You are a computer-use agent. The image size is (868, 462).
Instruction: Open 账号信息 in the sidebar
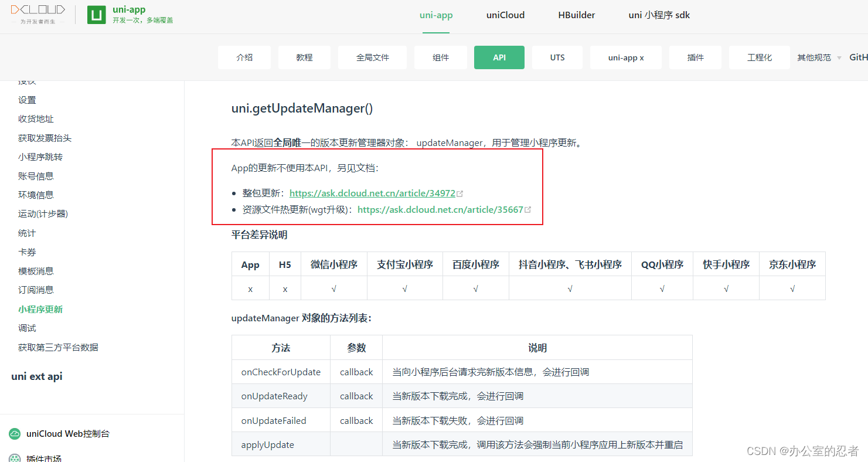click(x=36, y=176)
